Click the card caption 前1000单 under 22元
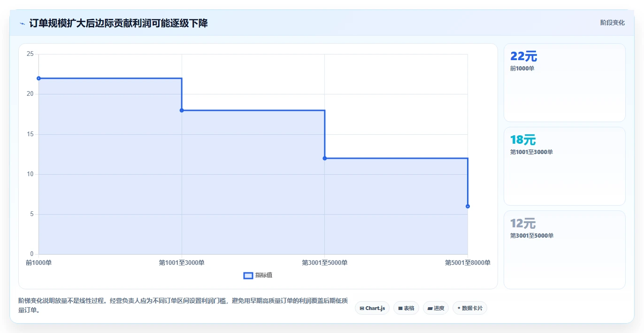 tap(522, 69)
